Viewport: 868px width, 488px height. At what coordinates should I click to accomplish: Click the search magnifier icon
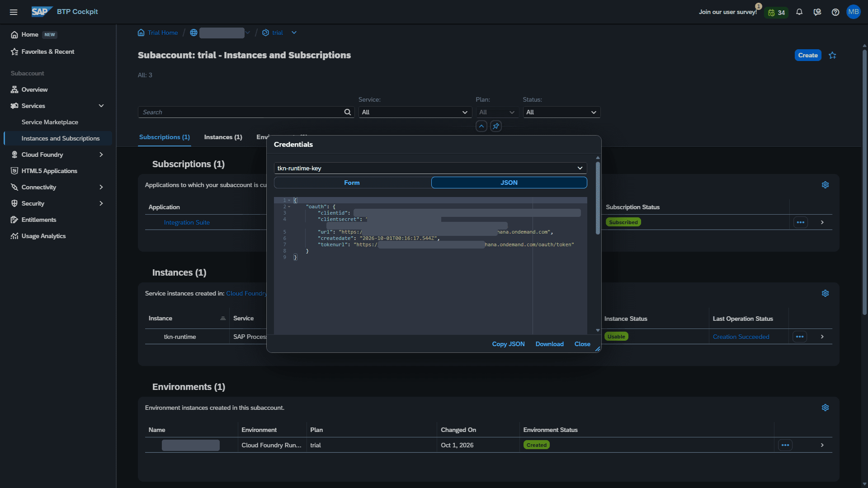pos(347,112)
